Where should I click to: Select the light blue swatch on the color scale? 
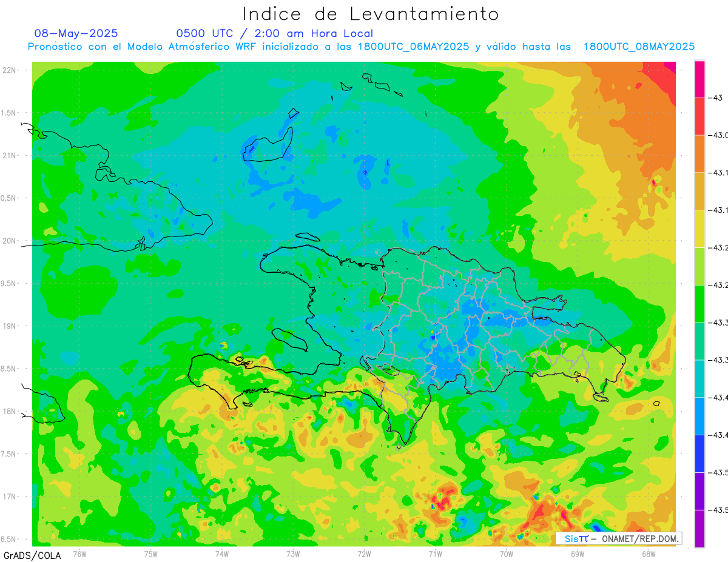click(x=699, y=416)
